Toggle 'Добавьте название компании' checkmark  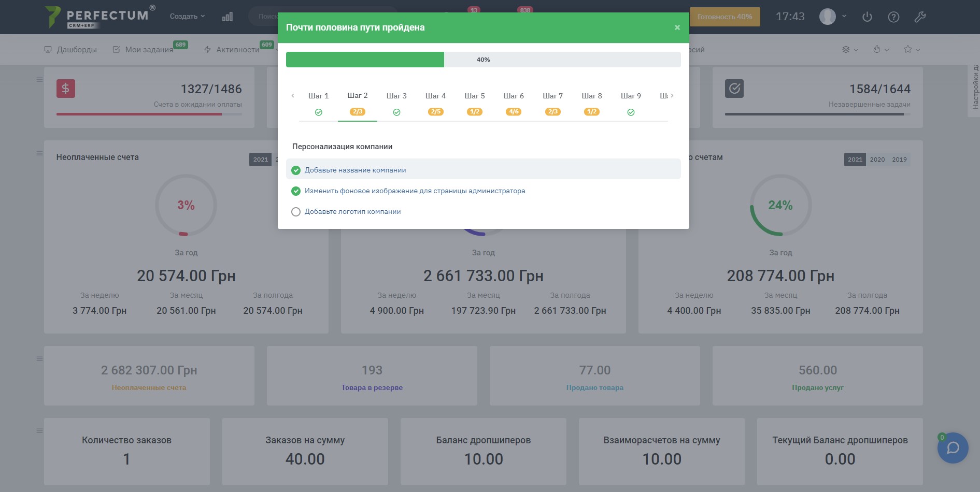coord(296,170)
